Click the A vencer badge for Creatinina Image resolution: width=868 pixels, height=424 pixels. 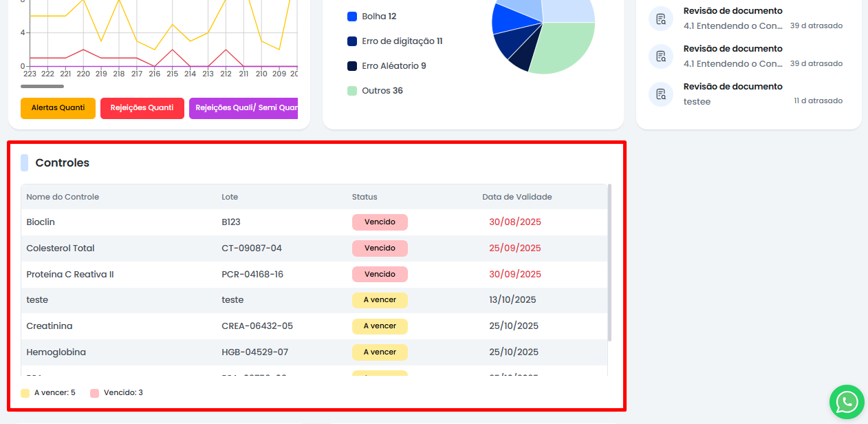[x=380, y=326]
